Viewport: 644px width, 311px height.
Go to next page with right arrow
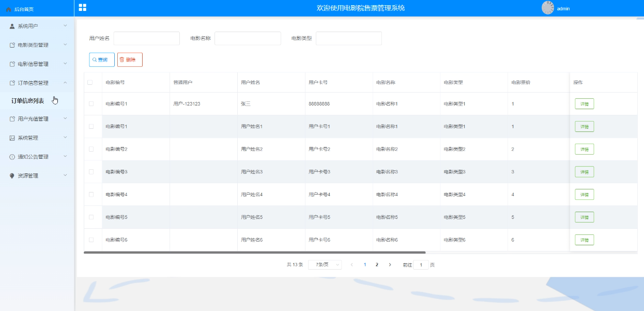(390, 264)
